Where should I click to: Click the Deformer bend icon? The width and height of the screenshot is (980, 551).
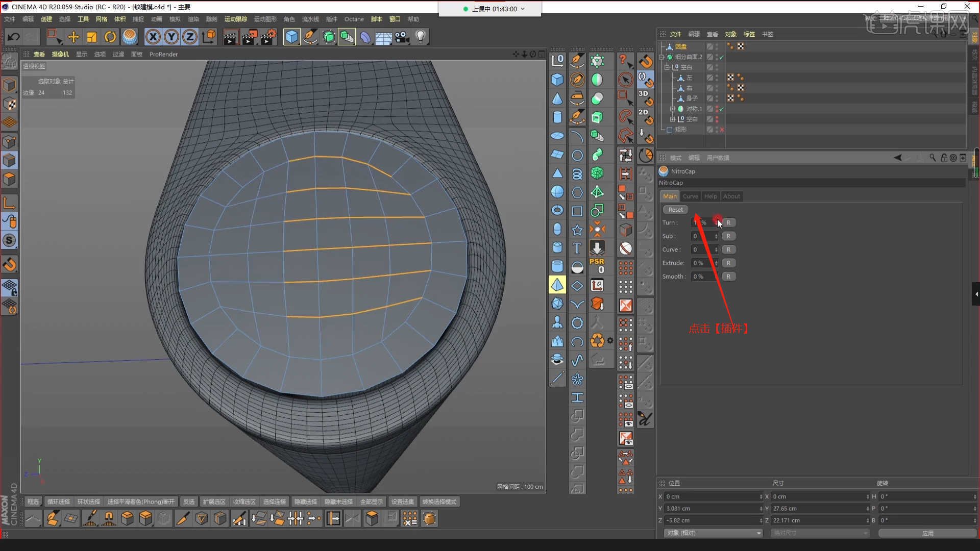365,37
